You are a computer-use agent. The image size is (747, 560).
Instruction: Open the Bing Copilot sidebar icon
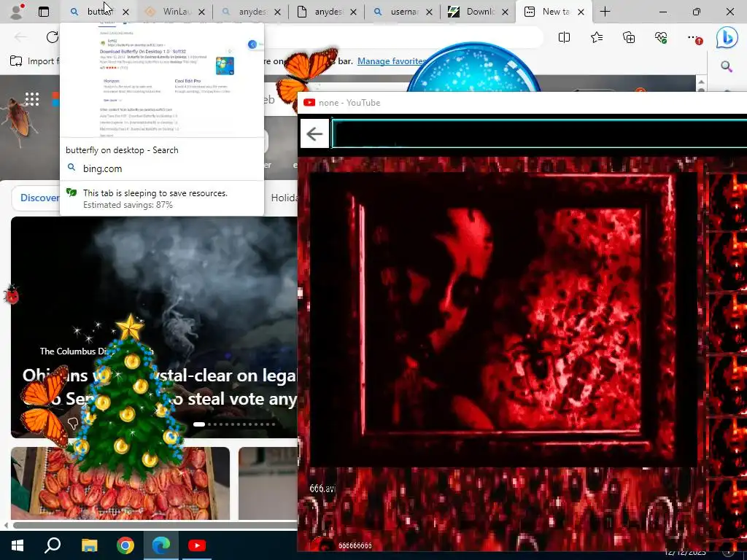(x=727, y=38)
